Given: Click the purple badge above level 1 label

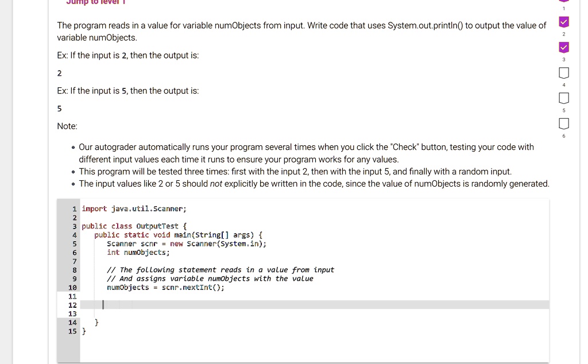Looking at the screenshot, I should coord(563,2).
